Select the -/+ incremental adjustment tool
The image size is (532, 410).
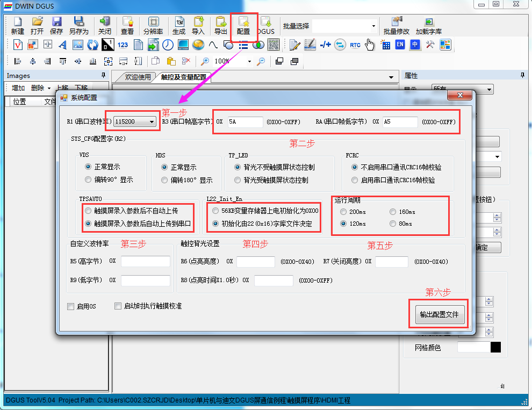pyautogui.click(x=325, y=45)
